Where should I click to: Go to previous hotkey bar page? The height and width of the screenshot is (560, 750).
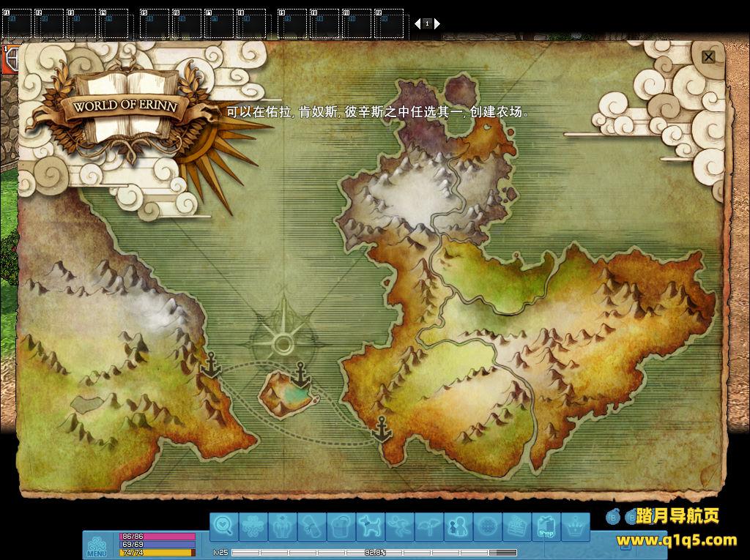pos(417,23)
